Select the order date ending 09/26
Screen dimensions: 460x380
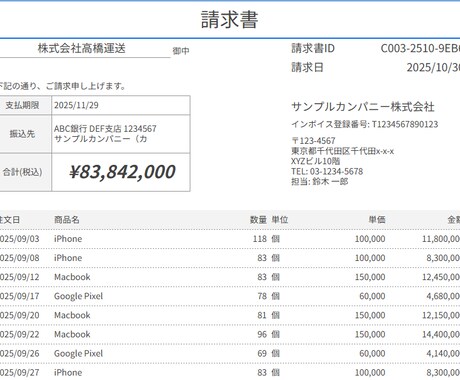point(20,353)
